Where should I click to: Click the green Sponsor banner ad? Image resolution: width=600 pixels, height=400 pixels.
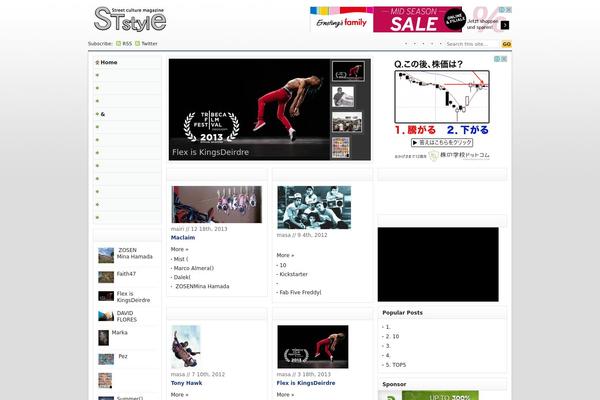[x=429, y=395]
